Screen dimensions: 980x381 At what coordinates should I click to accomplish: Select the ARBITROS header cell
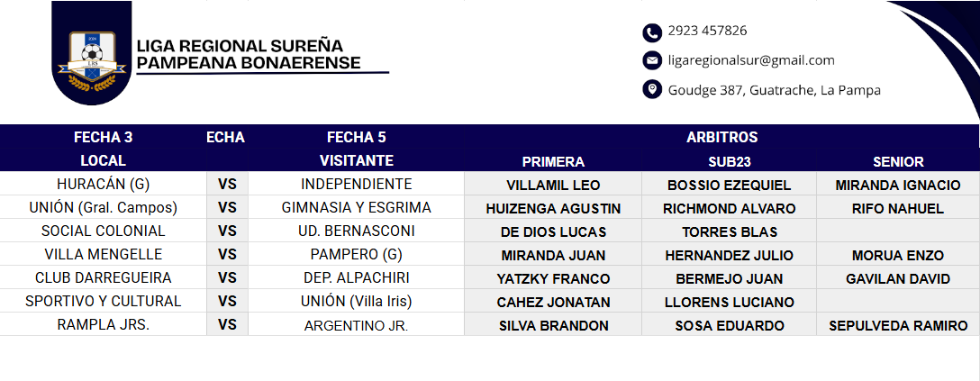pyautogui.click(x=721, y=138)
